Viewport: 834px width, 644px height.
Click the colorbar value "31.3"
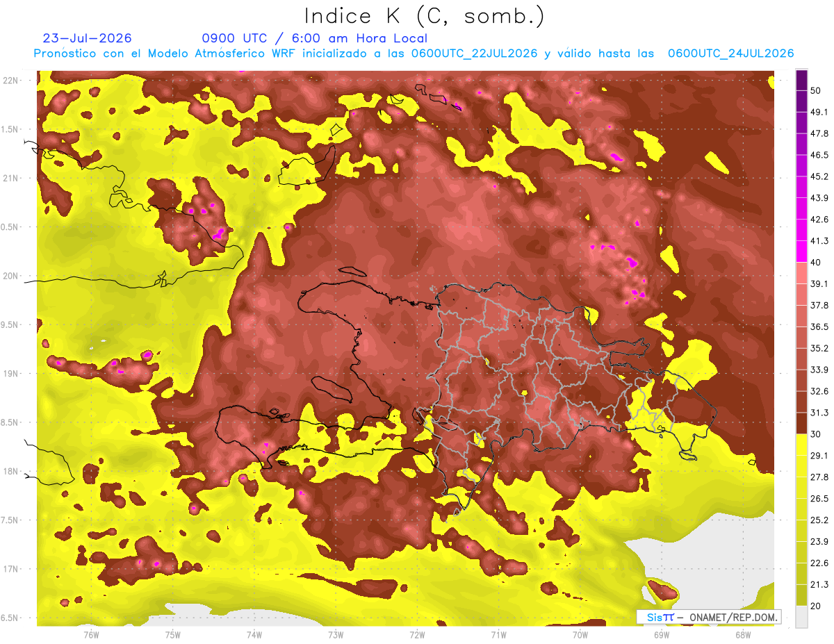820,413
